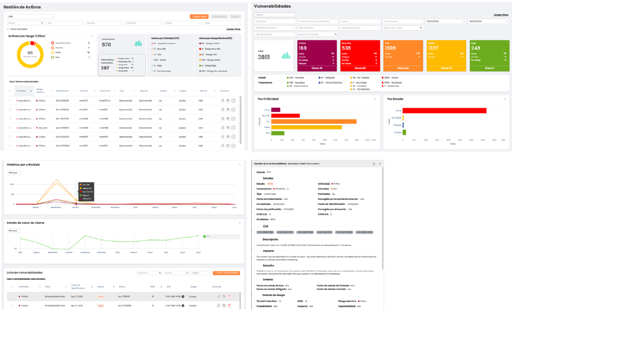
Task: Click the edit icon on vulnerability row QA-77155147
Action: point(218,296)
